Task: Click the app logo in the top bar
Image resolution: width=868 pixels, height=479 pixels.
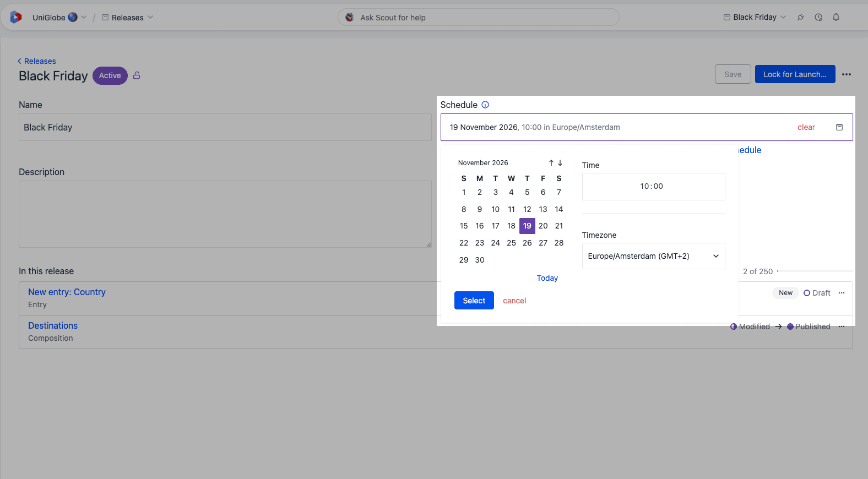Action: 16,17
